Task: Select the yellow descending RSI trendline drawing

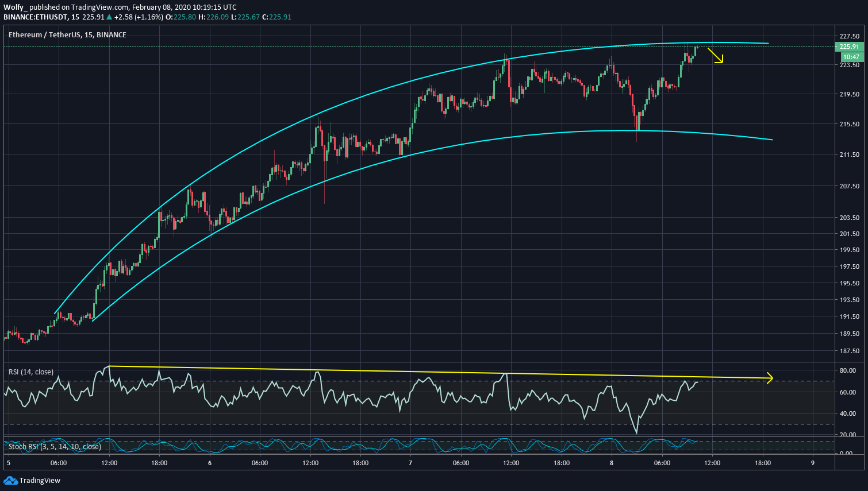Action: (x=440, y=372)
